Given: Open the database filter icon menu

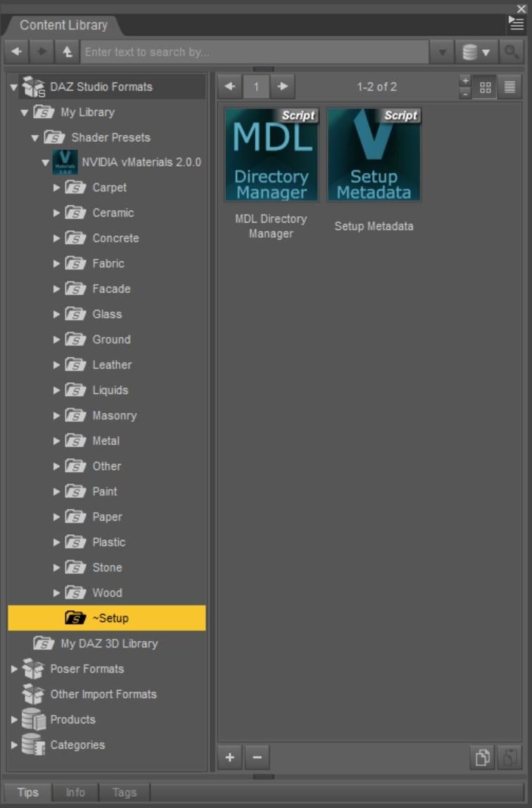Looking at the screenshot, I should point(476,52).
